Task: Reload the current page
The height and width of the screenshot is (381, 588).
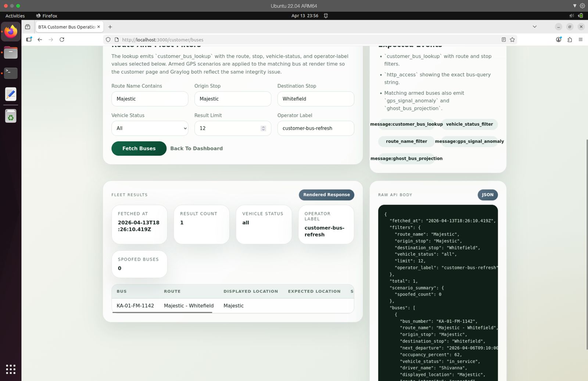Action: point(62,40)
